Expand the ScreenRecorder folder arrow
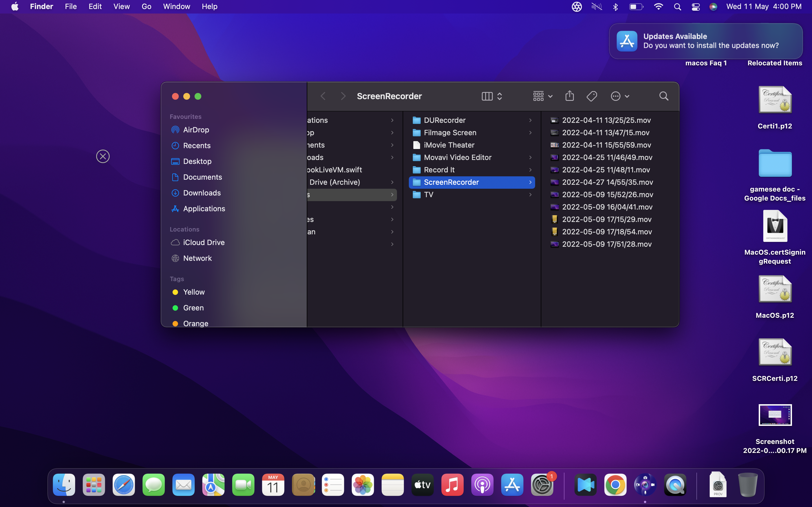The height and width of the screenshot is (507, 812). (x=530, y=182)
